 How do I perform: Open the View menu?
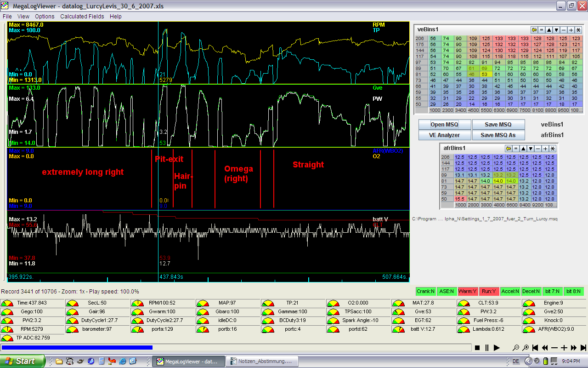point(23,16)
